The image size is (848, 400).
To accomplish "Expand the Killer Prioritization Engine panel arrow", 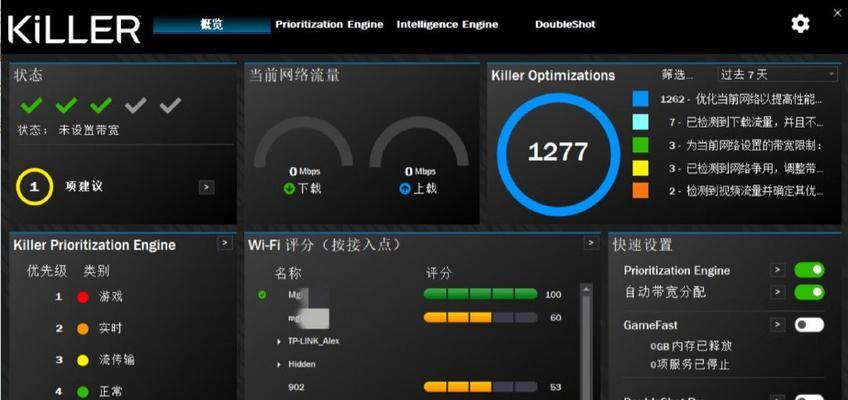I will coord(224,243).
